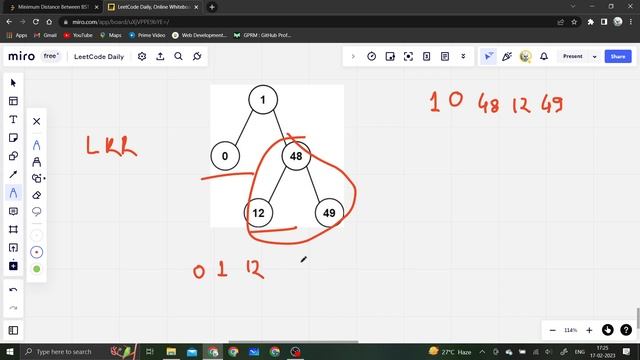The width and height of the screenshot is (640, 360).
Task: Open the Notes panel icon
Action: [445, 56]
